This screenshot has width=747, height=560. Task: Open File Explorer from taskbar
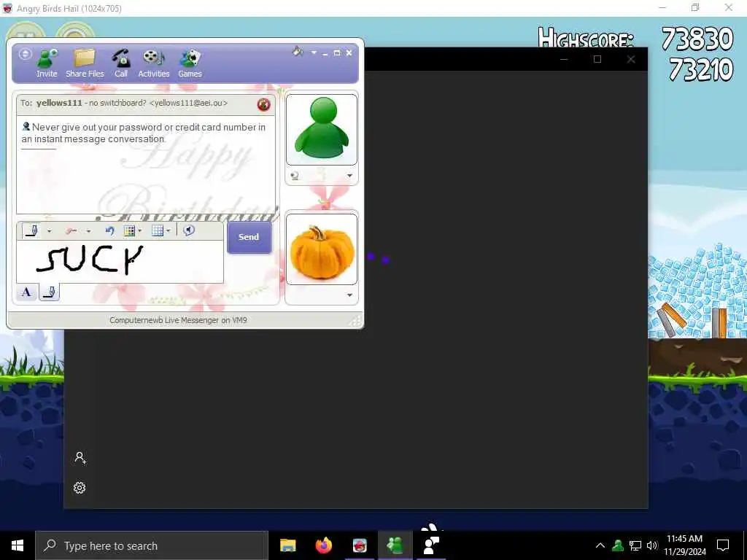[287, 545]
